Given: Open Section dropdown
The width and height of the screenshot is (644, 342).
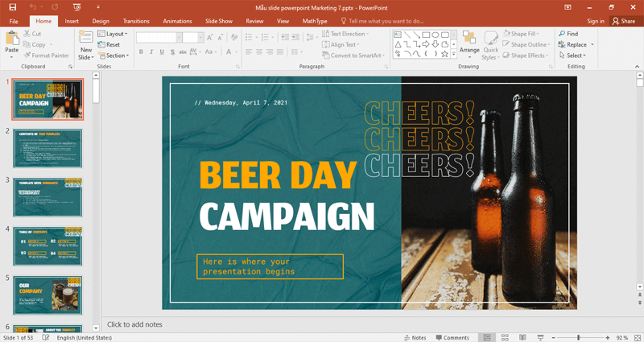Looking at the screenshot, I should pos(114,55).
